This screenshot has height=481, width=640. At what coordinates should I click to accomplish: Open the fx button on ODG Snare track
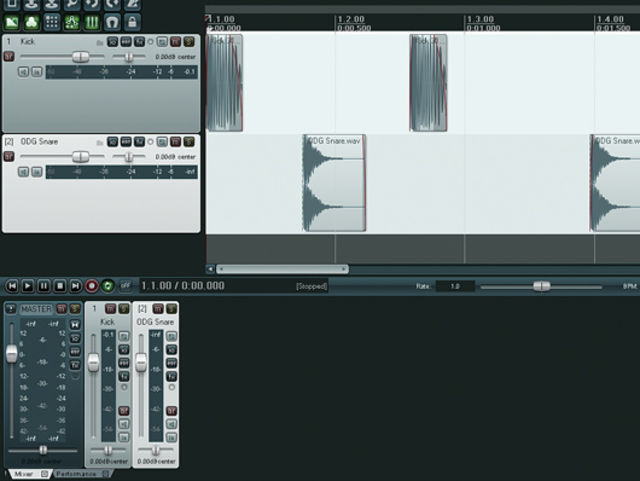pyautogui.click(x=139, y=142)
